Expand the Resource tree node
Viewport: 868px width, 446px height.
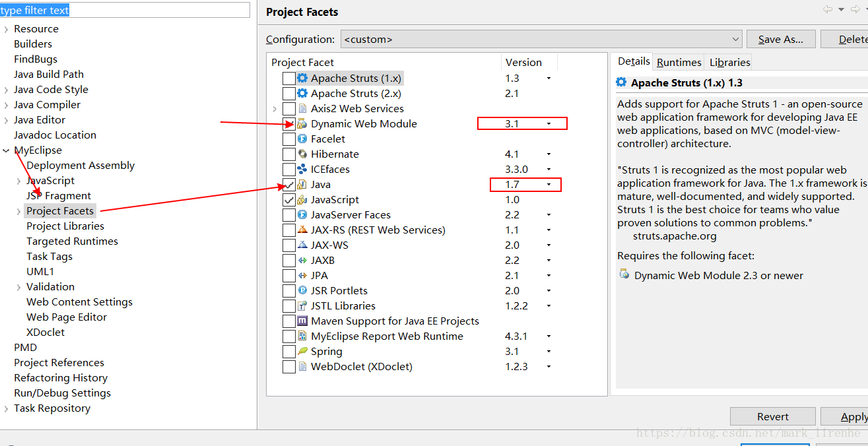6,28
